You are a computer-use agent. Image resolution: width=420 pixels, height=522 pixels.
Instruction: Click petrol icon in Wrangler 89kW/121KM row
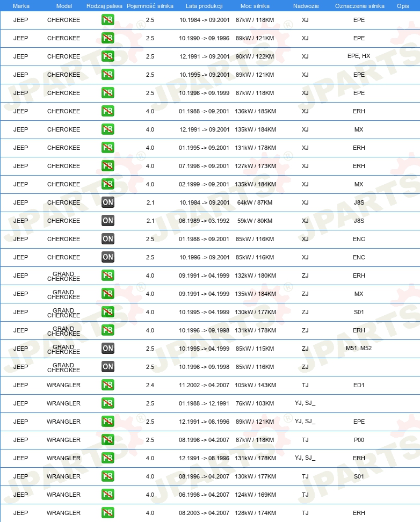pyautogui.click(x=107, y=422)
